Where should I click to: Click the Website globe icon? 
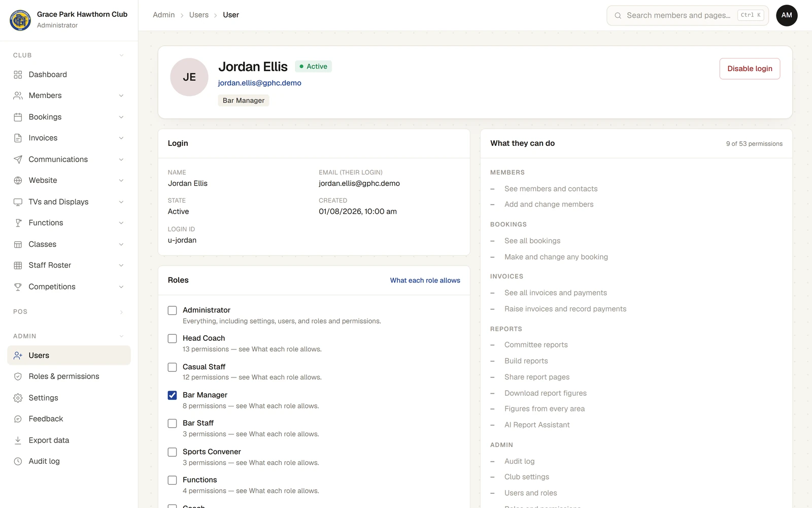click(18, 180)
